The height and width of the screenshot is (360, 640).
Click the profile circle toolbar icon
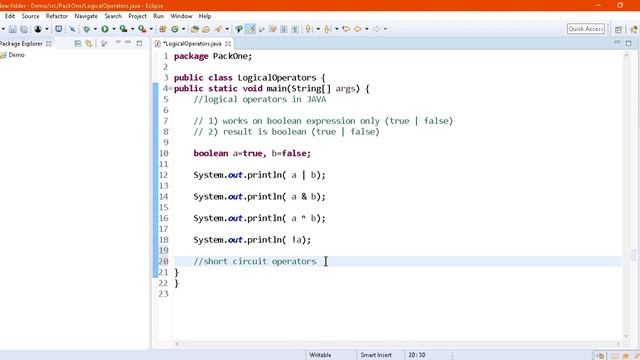tap(38, 29)
